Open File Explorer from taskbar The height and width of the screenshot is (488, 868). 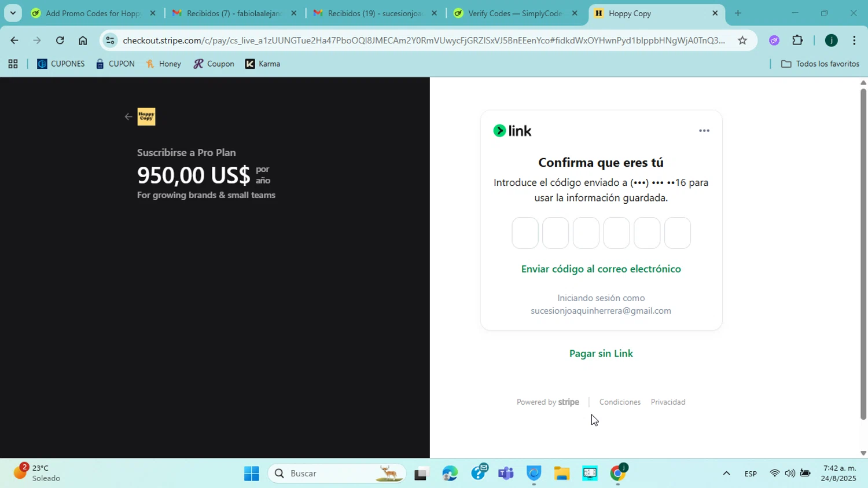[x=562, y=474]
